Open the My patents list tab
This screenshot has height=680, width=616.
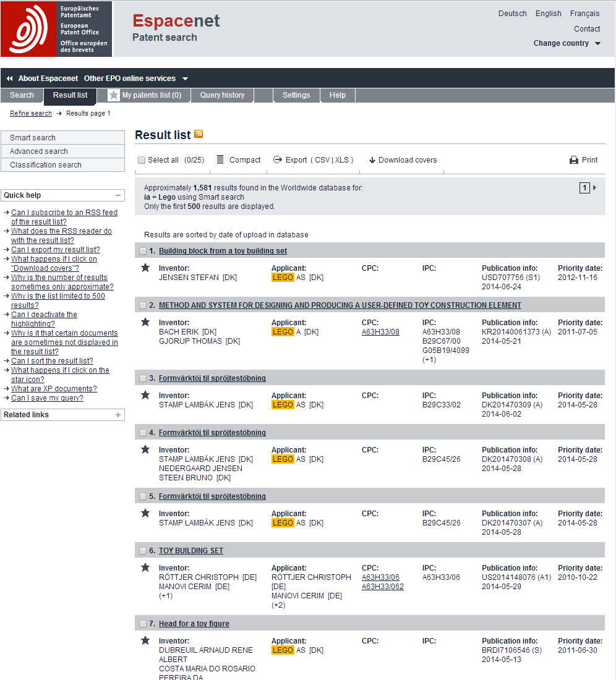click(x=145, y=95)
